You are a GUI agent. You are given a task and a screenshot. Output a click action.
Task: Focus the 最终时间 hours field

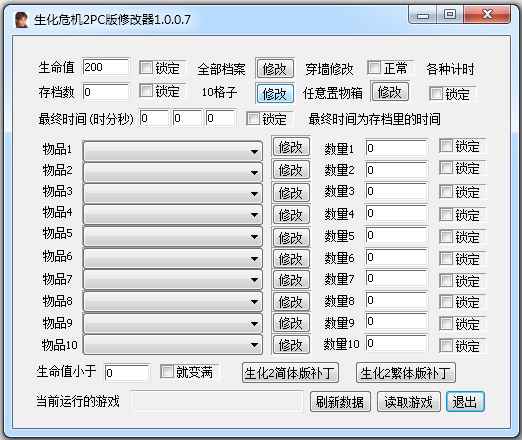[154, 118]
